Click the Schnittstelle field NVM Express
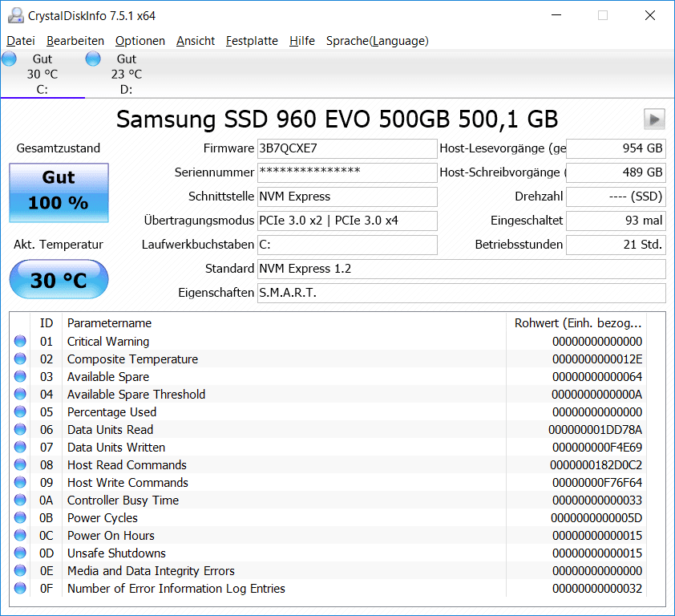The width and height of the screenshot is (675, 616). 347,197
